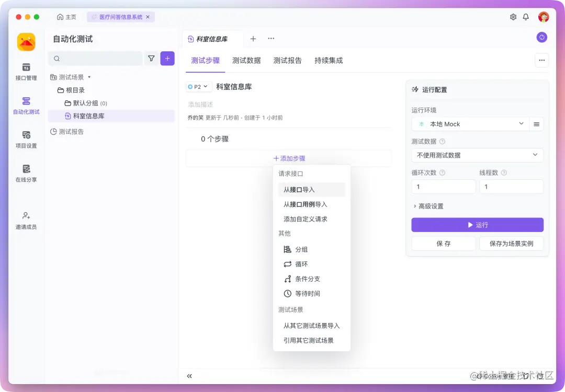This screenshot has height=392, width=565.
Task: Click the 保存为场景实例 button
Action: click(x=511, y=243)
